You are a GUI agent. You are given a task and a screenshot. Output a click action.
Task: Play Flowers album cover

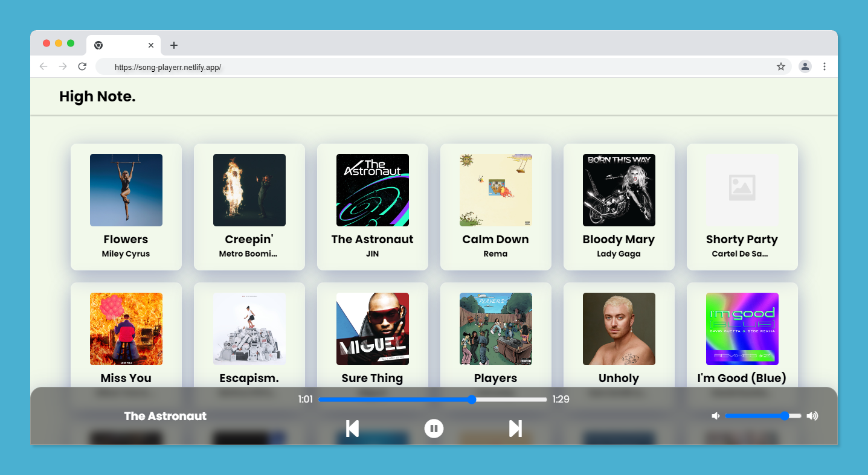(126, 190)
